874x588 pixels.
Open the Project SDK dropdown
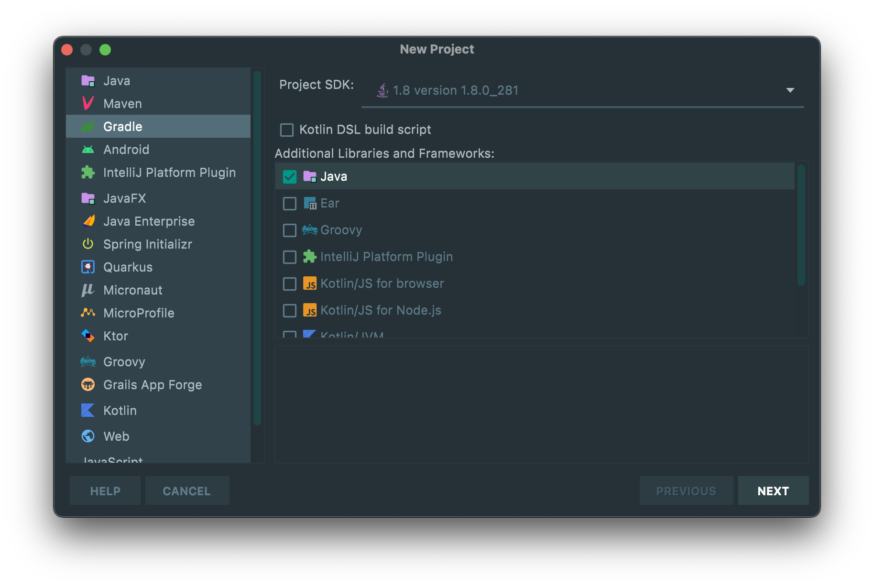(x=791, y=90)
